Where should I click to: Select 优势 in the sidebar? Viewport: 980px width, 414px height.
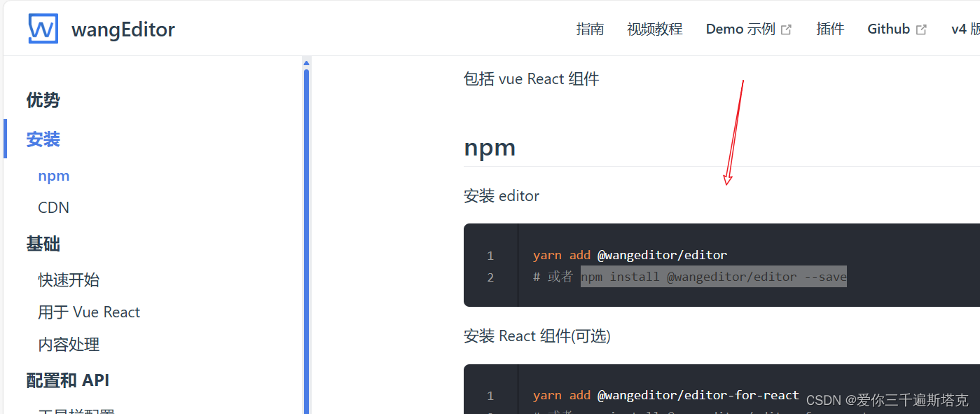click(43, 100)
